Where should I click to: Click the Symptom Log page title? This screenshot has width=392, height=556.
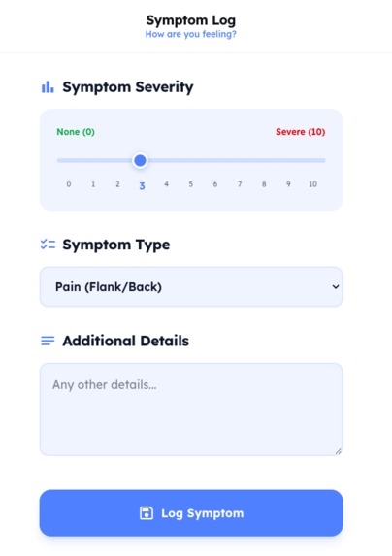(191, 20)
